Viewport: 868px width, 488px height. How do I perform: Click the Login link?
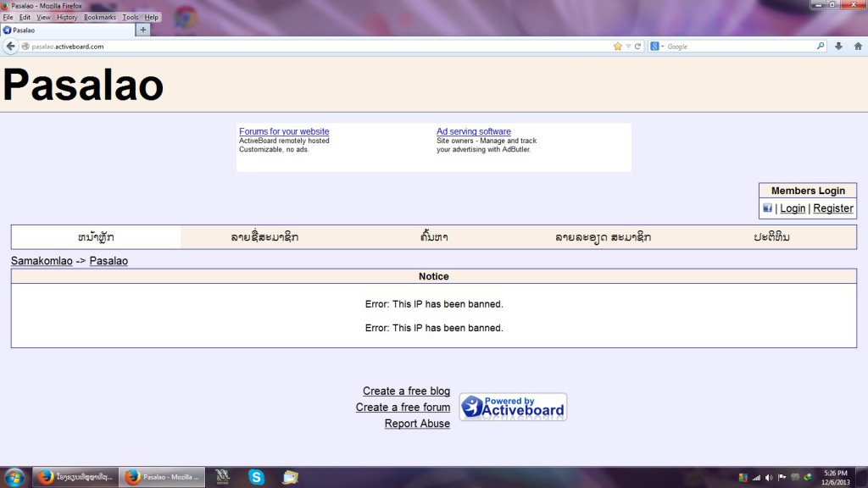[x=793, y=208]
